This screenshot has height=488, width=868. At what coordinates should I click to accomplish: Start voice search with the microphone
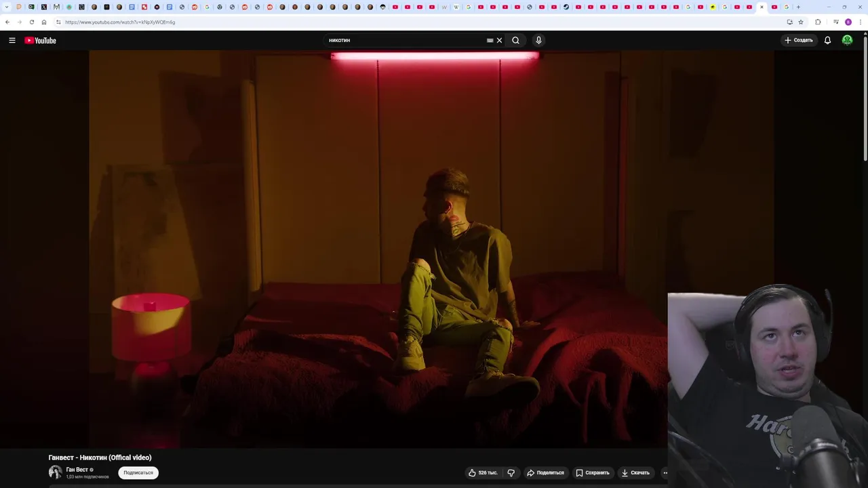(538, 40)
